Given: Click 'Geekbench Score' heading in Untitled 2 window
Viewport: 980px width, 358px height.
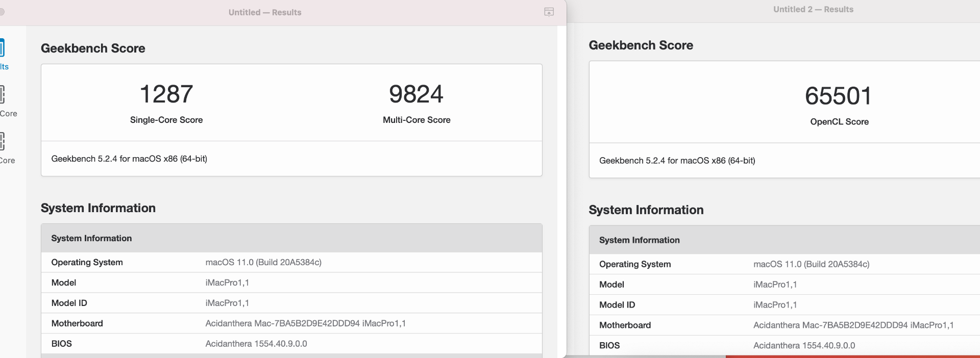Looking at the screenshot, I should [641, 45].
